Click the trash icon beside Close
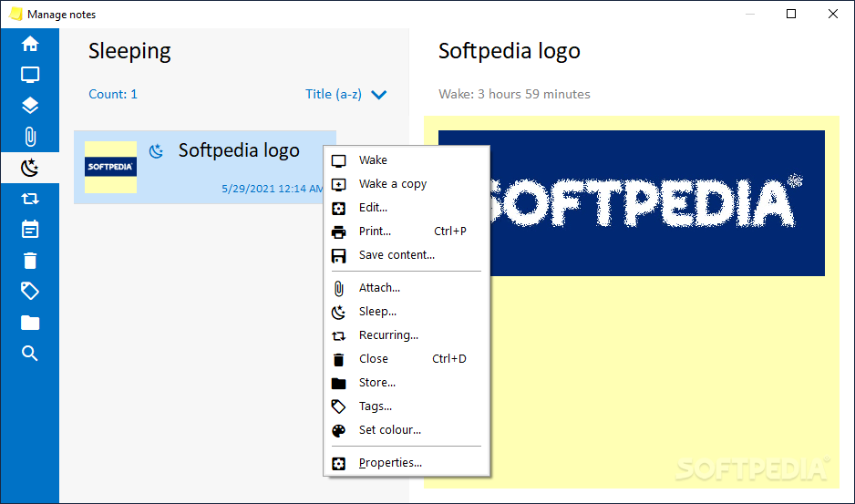855x504 pixels. [x=338, y=359]
